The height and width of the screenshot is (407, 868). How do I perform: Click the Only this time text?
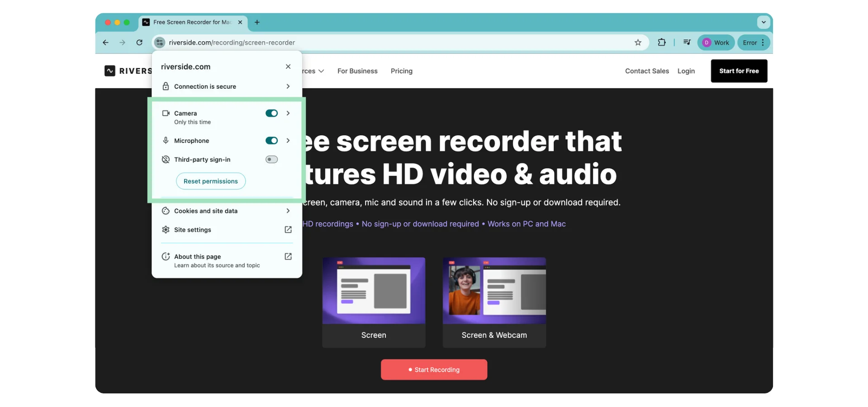[x=192, y=122]
